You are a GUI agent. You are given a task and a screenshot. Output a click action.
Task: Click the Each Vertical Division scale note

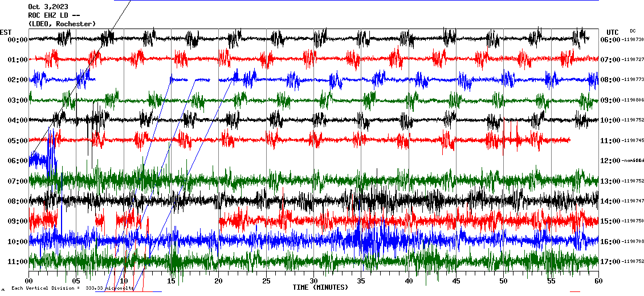72,288
